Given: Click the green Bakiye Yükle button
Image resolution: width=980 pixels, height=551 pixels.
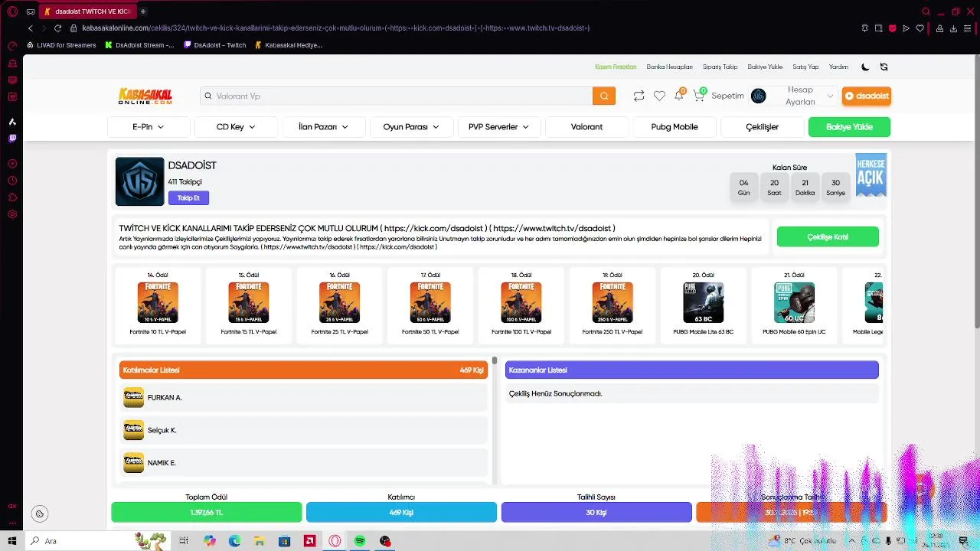Looking at the screenshot, I should (849, 127).
